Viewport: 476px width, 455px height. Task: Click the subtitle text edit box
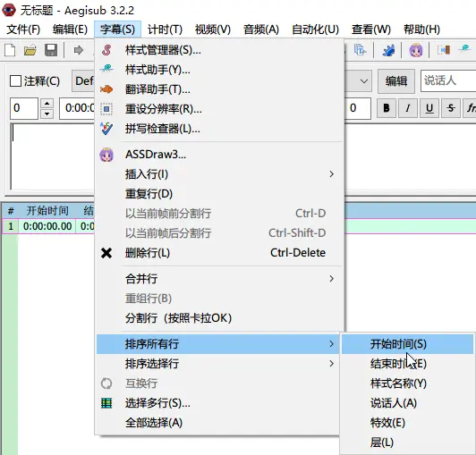point(52,156)
